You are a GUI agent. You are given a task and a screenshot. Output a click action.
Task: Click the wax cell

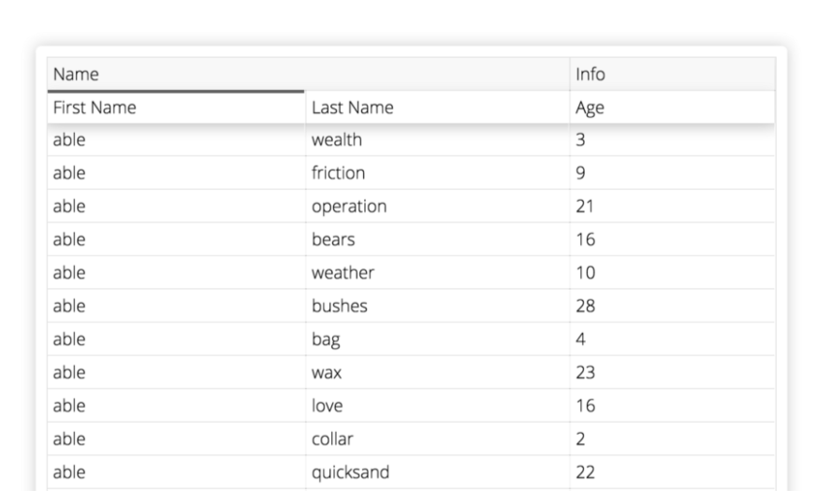438,373
